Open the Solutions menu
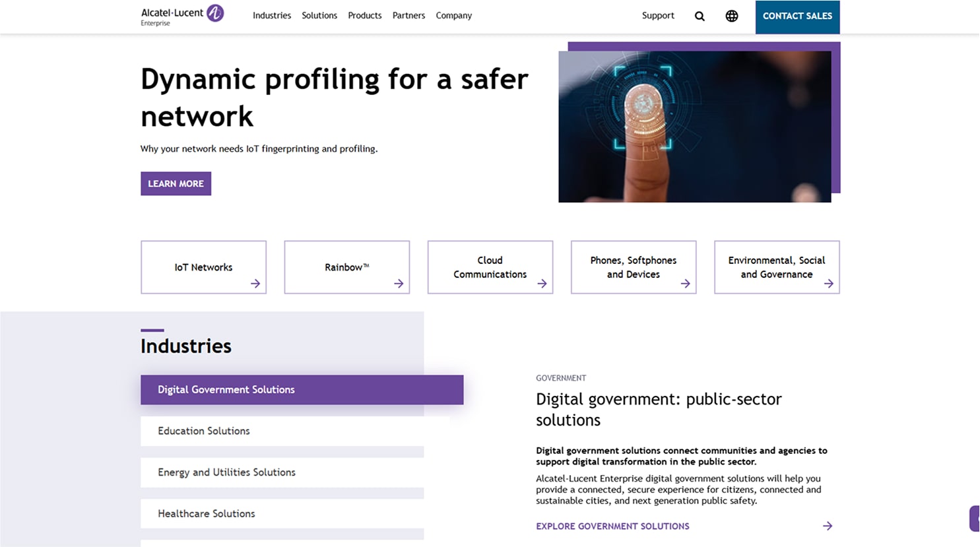Image resolution: width=980 pixels, height=547 pixels. tap(319, 16)
